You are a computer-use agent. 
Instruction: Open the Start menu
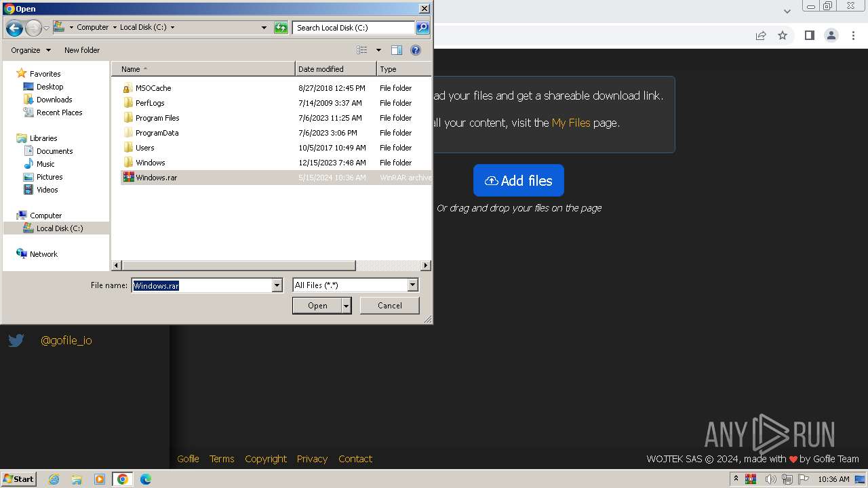point(19,479)
